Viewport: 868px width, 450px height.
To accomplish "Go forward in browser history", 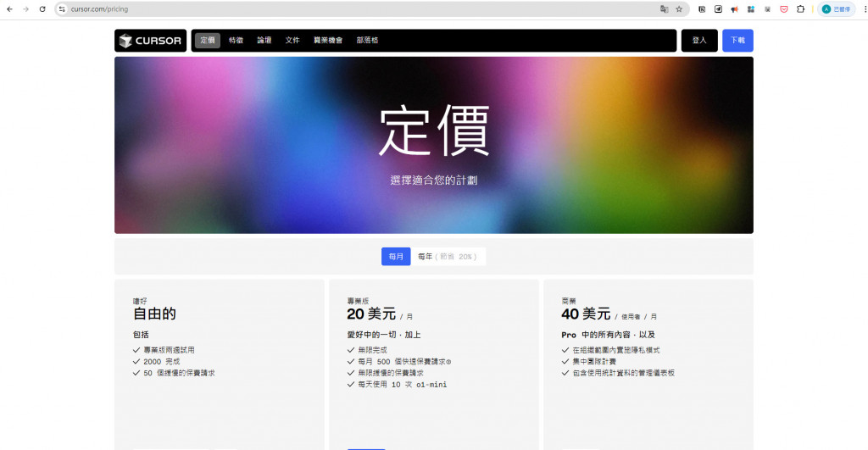I will tap(26, 8).
